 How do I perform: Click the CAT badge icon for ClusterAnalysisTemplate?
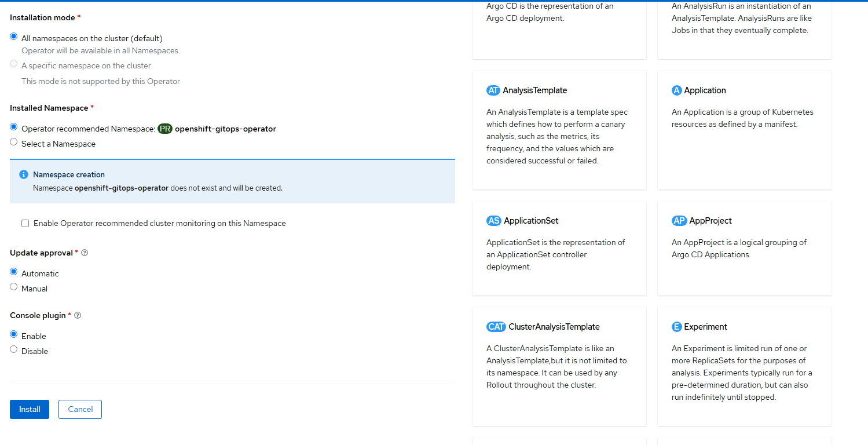pyautogui.click(x=496, y=327)
